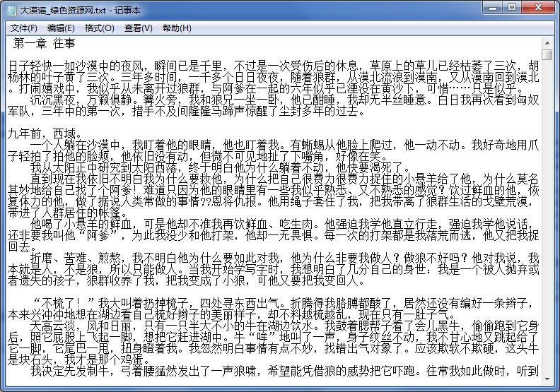The width and height of the screenshot is (560, 392).
Task: Click the text “不梳了！” in the document
Action: [x=64, y=303]
